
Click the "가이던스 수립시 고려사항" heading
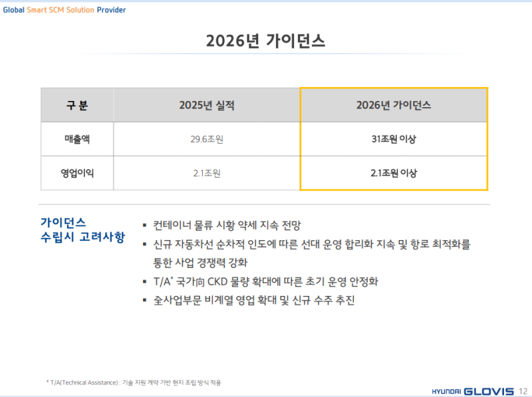point(82,229)
